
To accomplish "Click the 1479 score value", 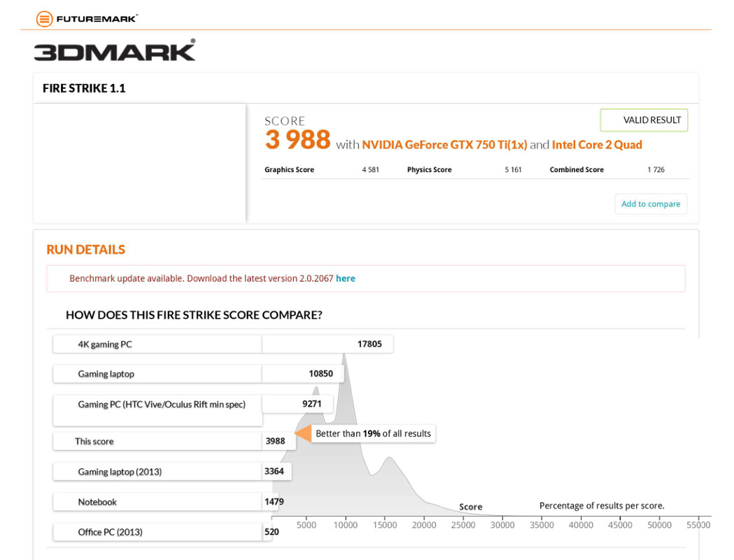I will pyautogui.click(x=274, y=502).
